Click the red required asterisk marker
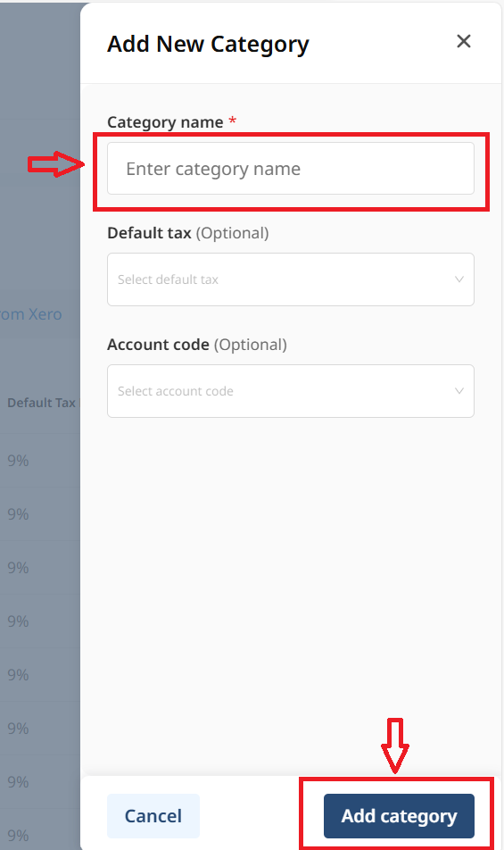The height and width of the screenshot is (850, 504). coord(232,121)
